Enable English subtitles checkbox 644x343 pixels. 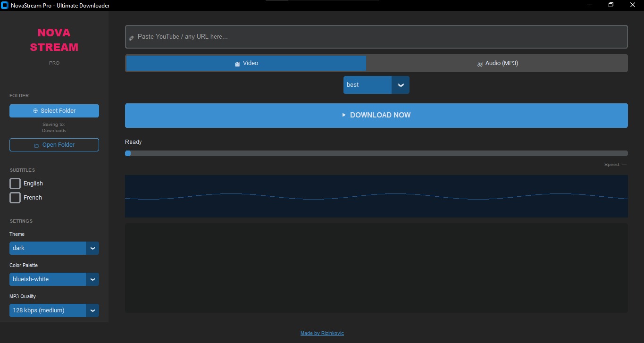15,184
